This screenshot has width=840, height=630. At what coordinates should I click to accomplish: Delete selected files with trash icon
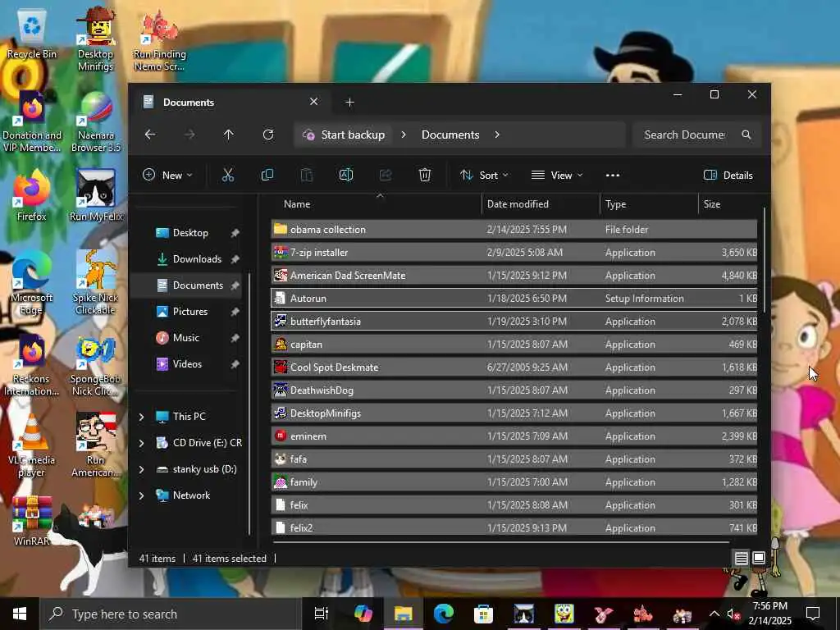425,176
